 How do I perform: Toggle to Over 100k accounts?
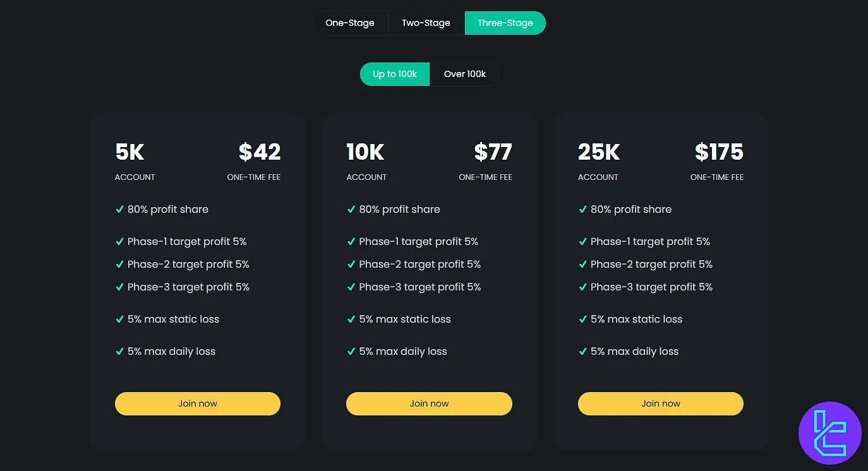pyautogui.click(x=464, y=74)
